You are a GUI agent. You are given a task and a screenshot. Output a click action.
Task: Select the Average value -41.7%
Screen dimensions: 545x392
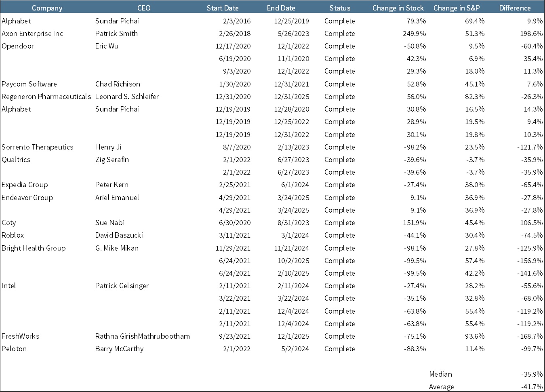click(532, 387)
